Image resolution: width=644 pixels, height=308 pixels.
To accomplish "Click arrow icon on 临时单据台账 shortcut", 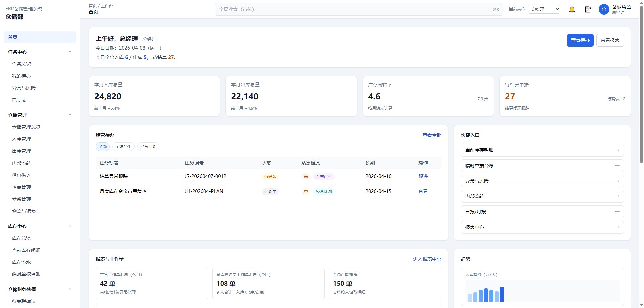I will (617, 166).
